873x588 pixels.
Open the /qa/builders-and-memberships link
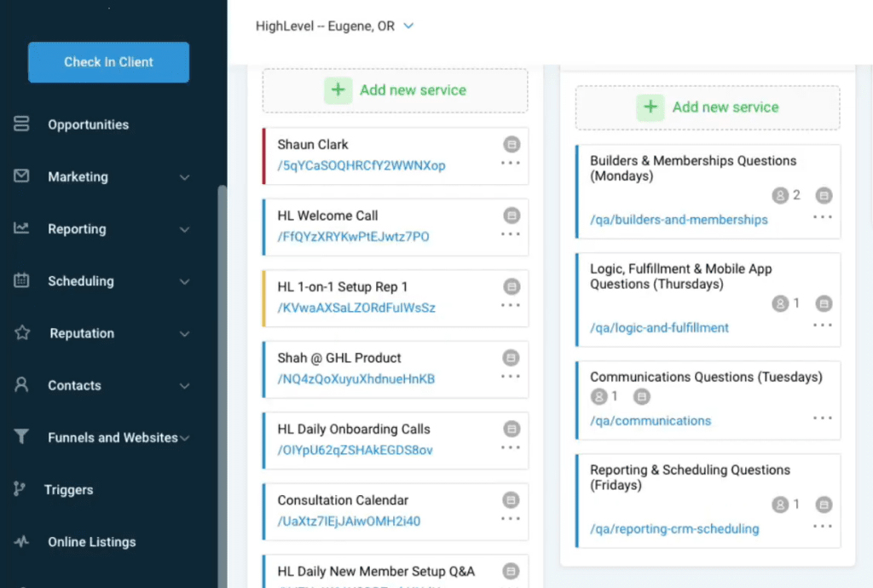coord(679,220)
